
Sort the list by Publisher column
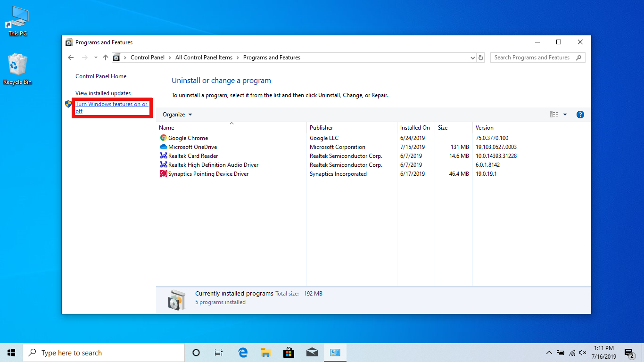point(322,128)
